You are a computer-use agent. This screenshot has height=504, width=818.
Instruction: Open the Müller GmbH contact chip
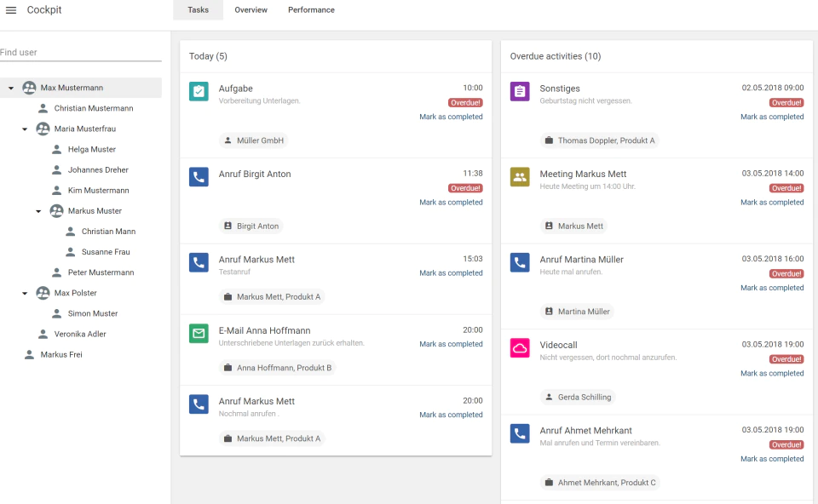(x=254, y=140)
